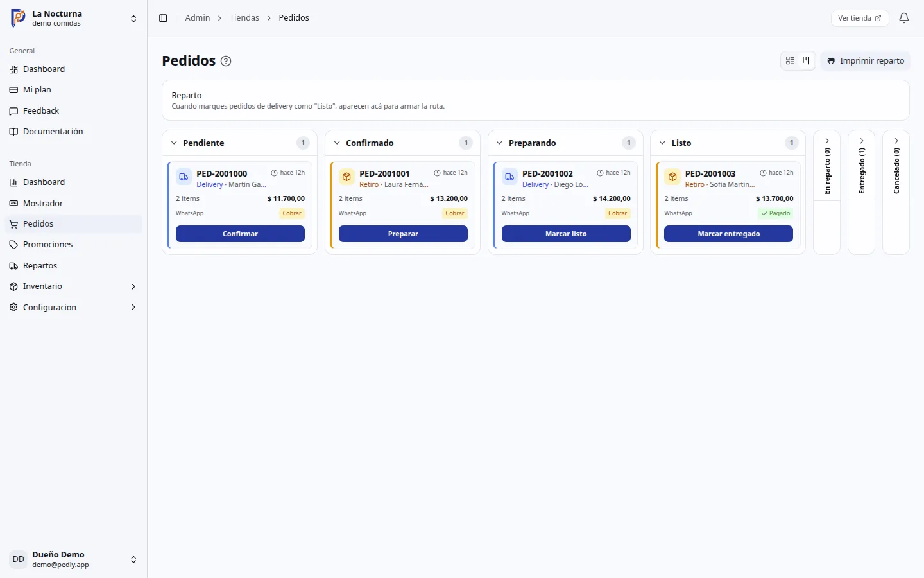Click Pagado badge on PED-2001003
The height and width of the screenshot is (578, 924).
776,213
